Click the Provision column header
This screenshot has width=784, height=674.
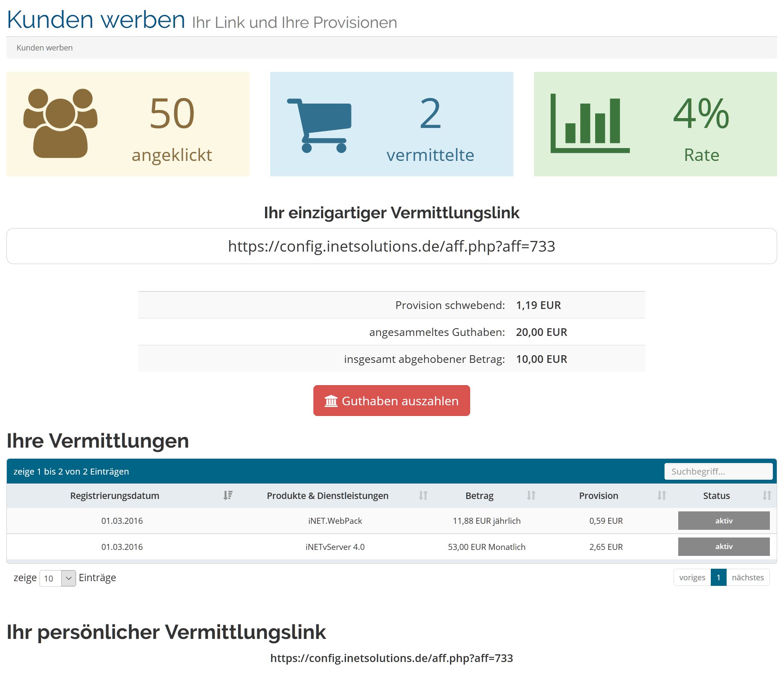599,496
